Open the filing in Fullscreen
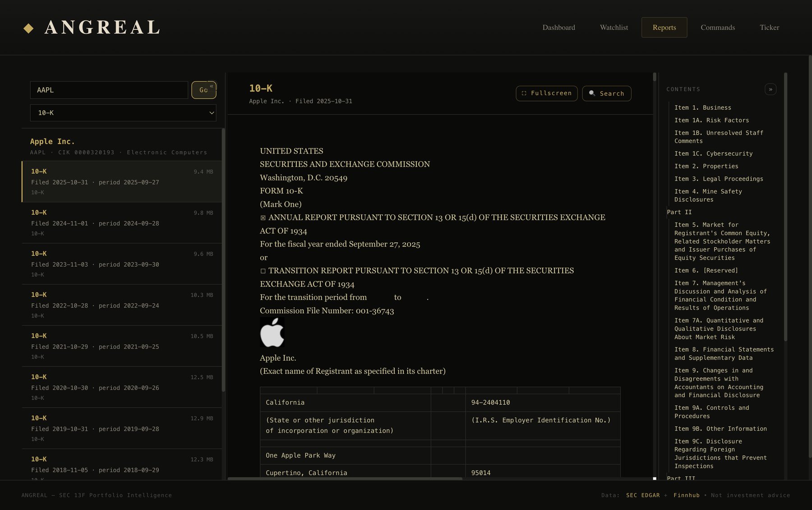 [x=547, y=93]
